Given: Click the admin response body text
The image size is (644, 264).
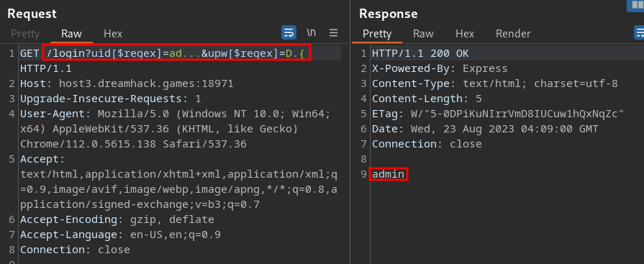Looking at the screenshot, I should point(388,175).
